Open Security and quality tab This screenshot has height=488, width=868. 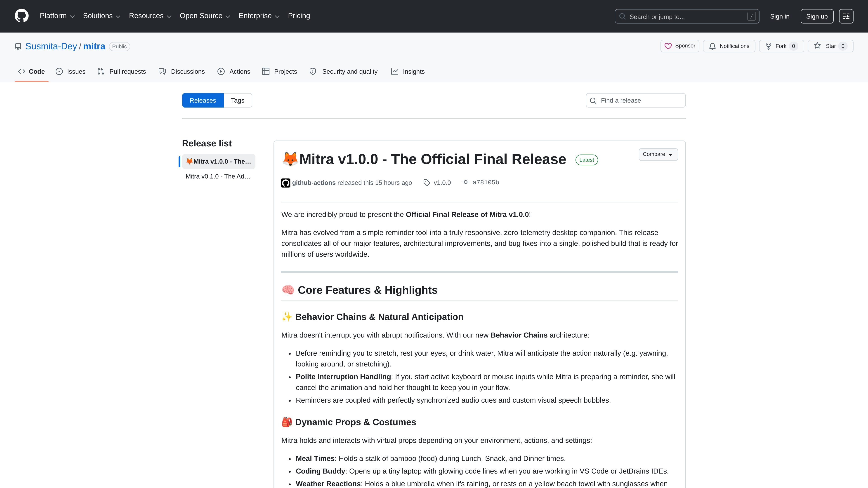click(343, 71)
